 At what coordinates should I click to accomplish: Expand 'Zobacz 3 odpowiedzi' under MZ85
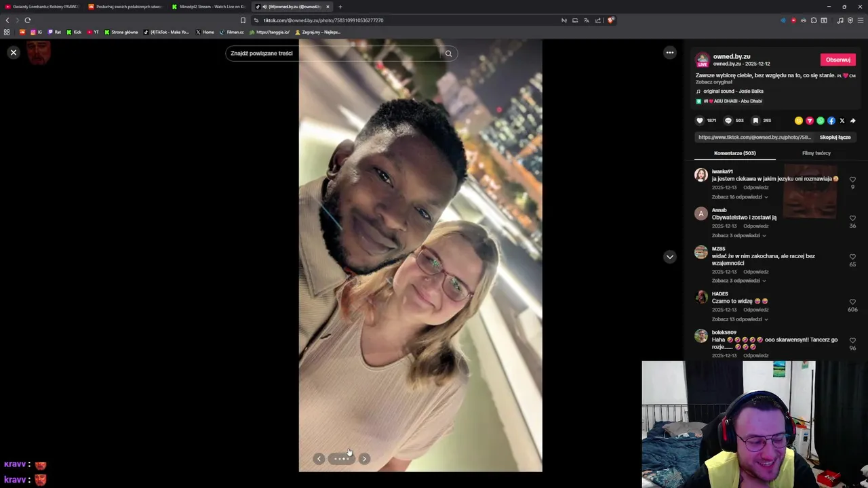(738, 281)
